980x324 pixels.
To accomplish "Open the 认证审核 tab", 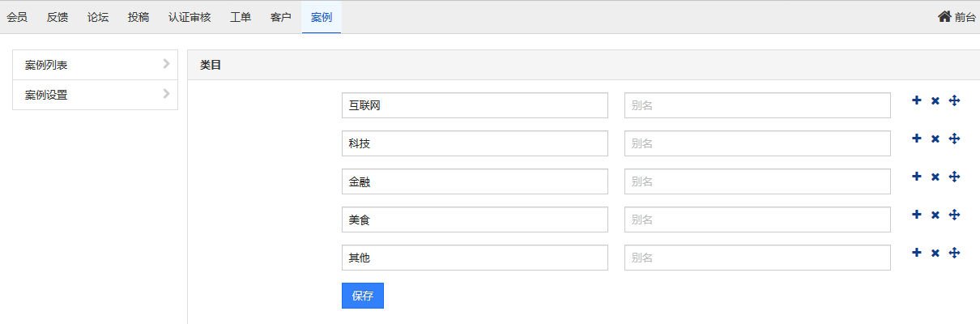I will click(190, 17).
